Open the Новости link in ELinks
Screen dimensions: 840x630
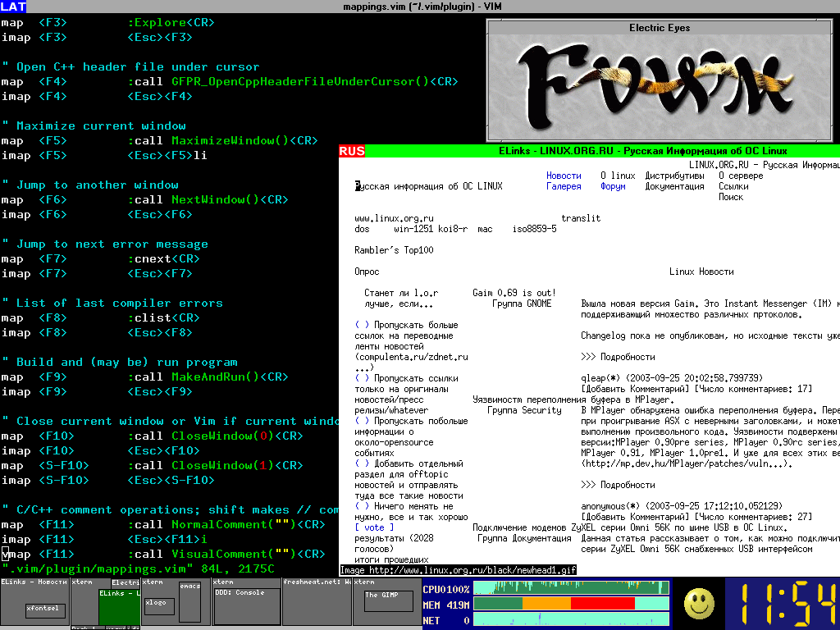tap(564, 176)
